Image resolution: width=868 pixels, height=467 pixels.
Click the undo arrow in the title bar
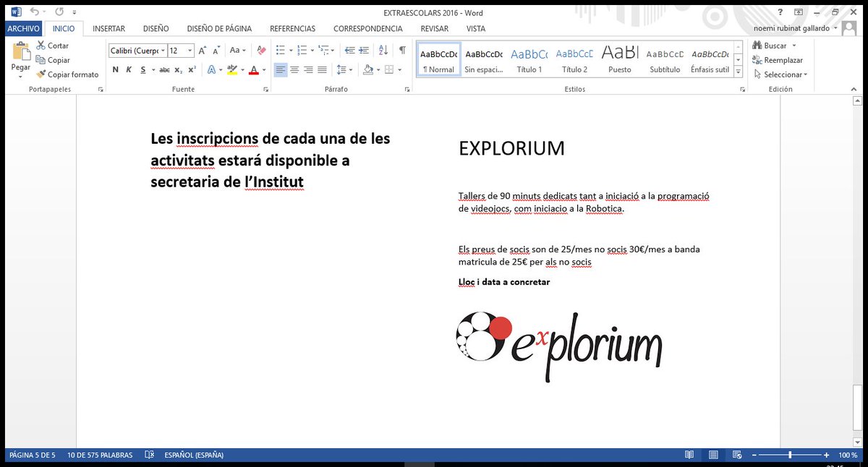click(34, 12)
